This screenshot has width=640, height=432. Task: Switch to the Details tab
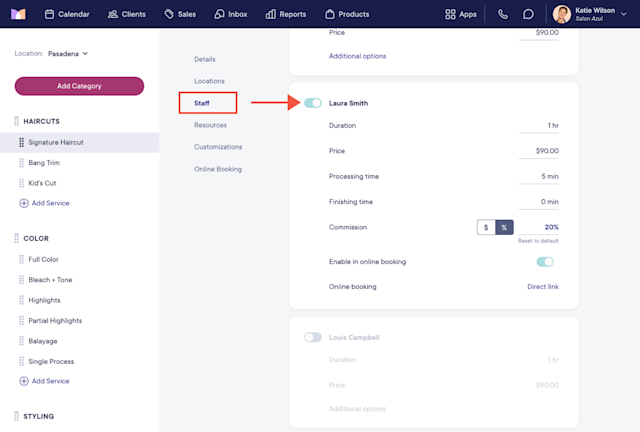[205, 59]
